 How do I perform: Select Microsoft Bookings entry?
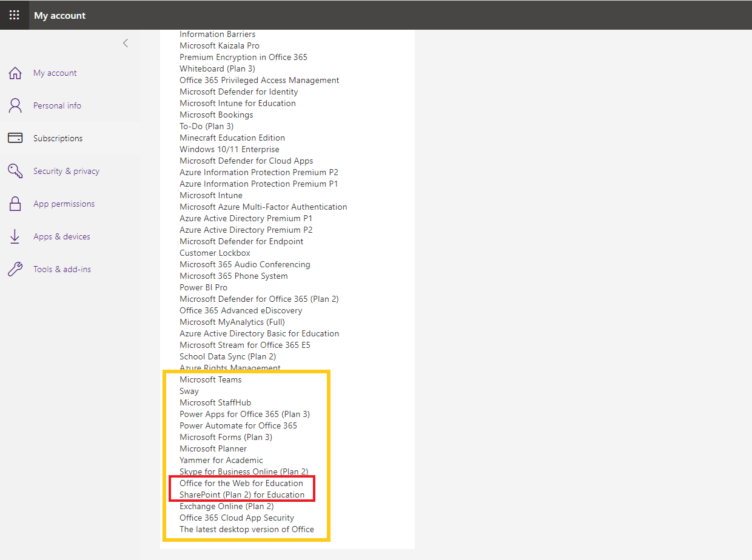pos(217,115)
